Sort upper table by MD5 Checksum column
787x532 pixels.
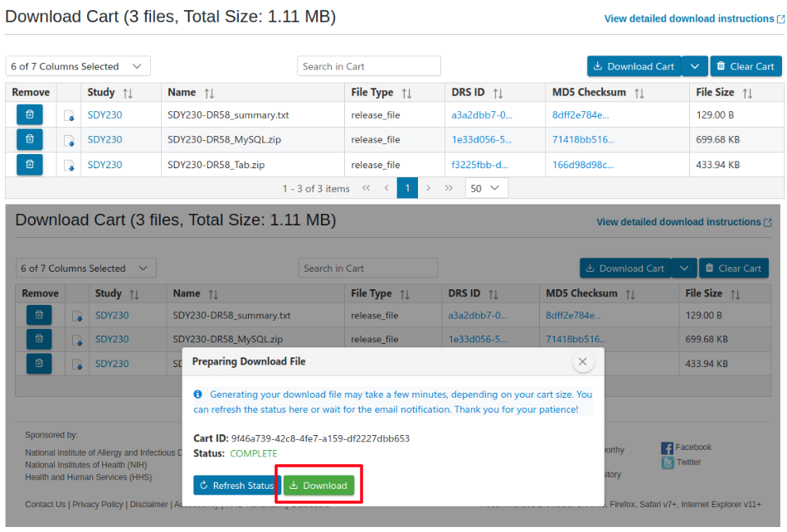coord(639,93)
